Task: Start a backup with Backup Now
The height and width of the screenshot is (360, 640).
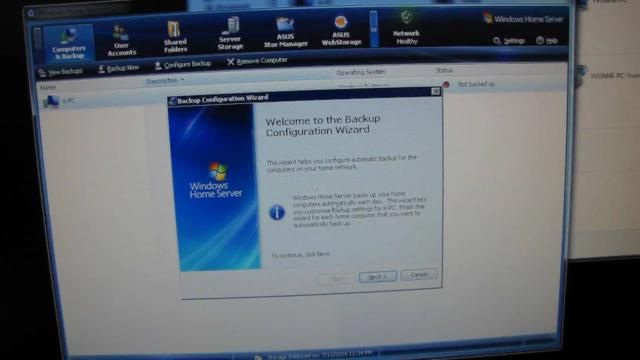Action: pyautogui.click(x=119, y=69)
